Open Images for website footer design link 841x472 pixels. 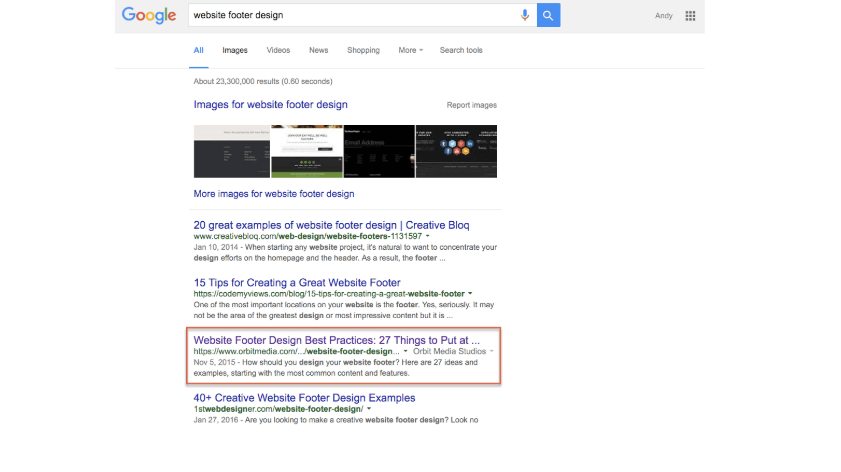coord(270,105)
